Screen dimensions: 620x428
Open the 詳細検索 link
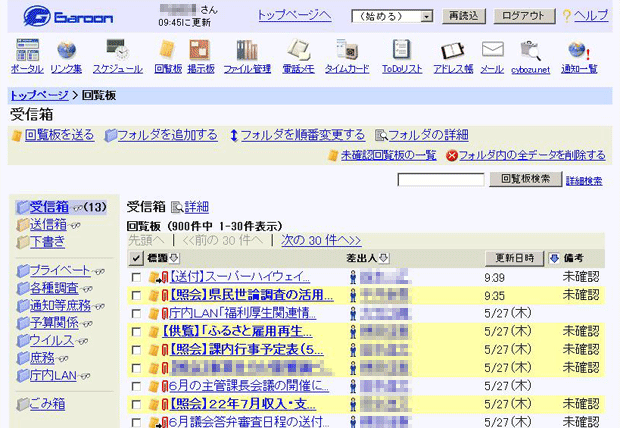584,181
